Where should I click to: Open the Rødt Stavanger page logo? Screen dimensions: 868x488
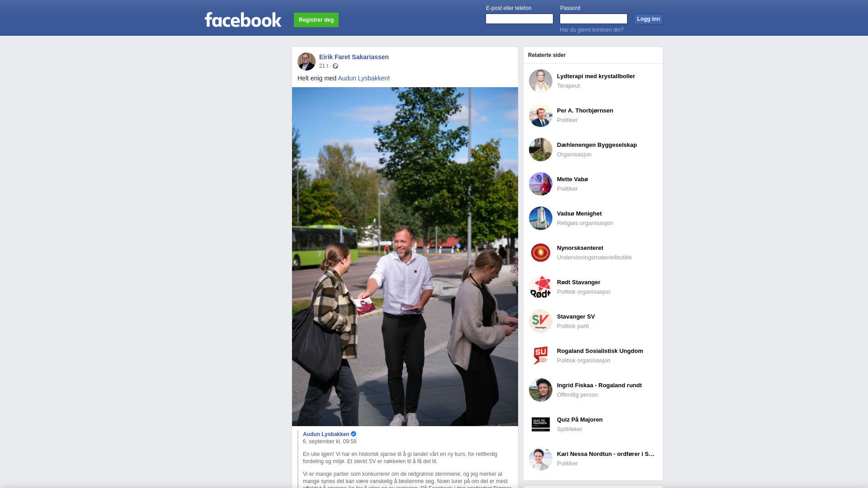coord(541,287)
